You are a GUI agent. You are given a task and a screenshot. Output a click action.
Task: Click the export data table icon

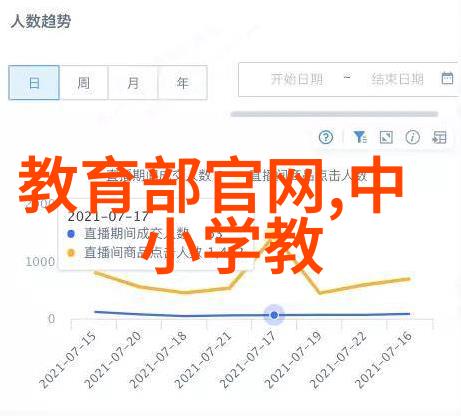click(439, 137)
